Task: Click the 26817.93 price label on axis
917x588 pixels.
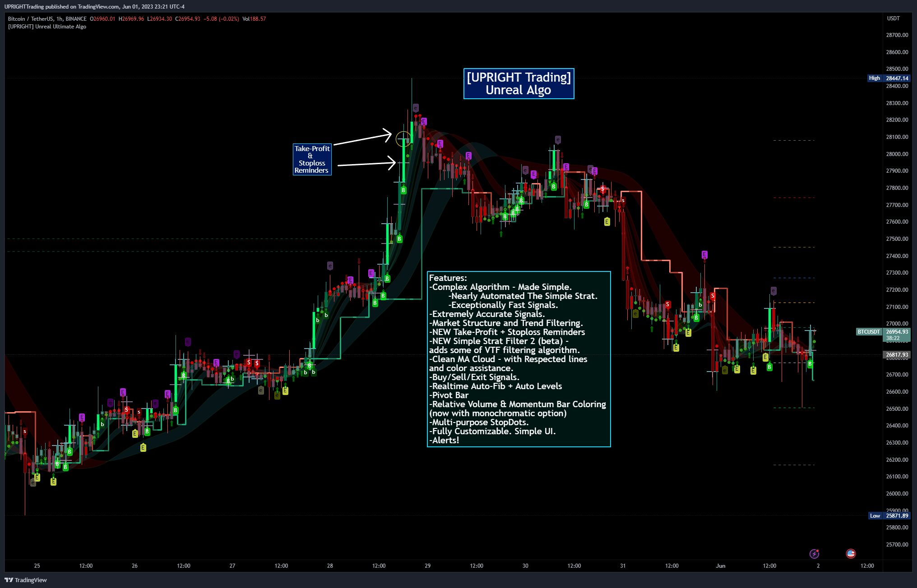Action: point(896,355)
